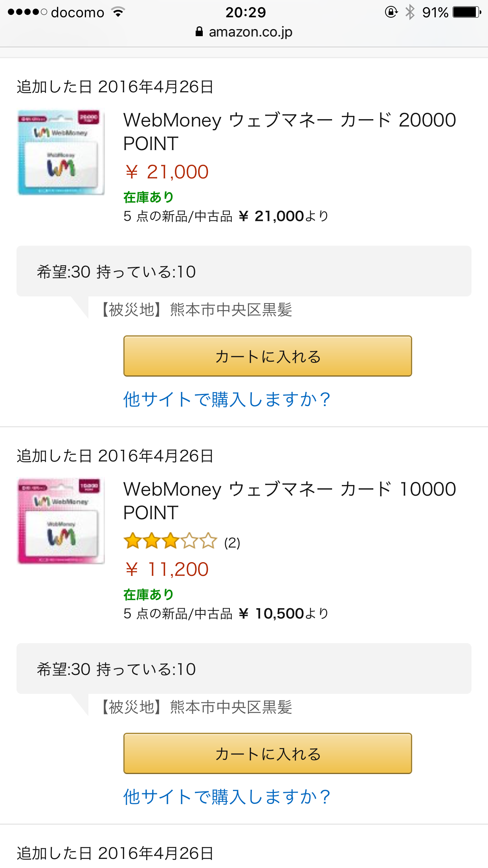
Task: Tap the battery indicator icon
Action: (x=467, y=12)
